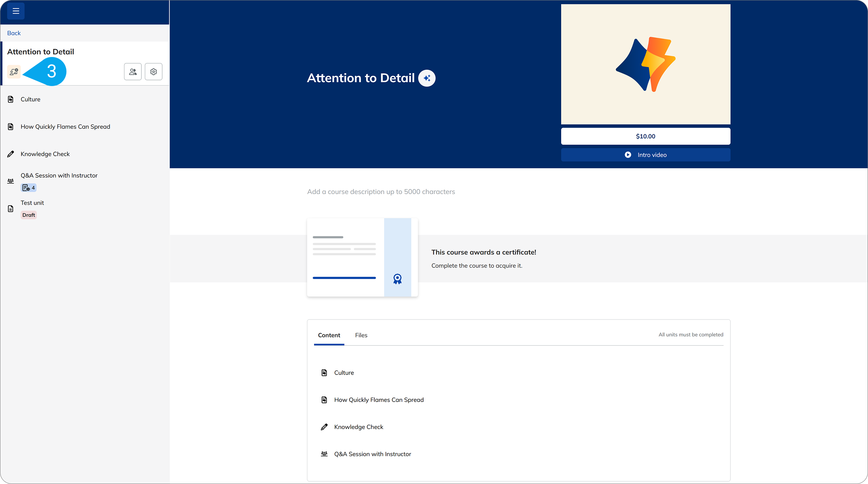Open Knowledge Check in the content list

pos(359,427)
